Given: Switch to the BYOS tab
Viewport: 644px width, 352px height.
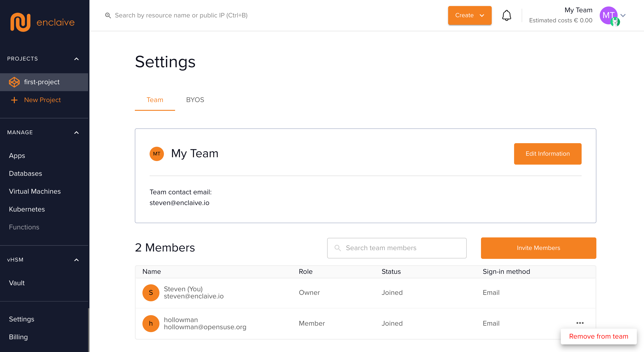Looking at the screenshot, I should point(195,100).
